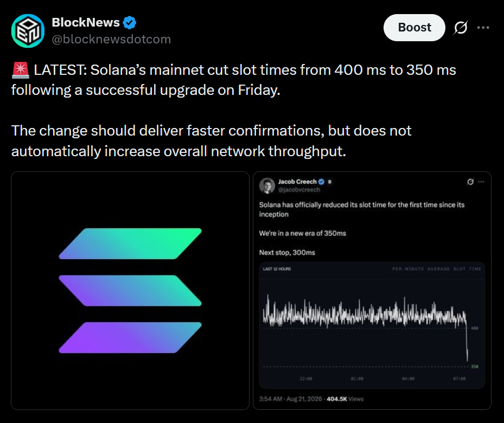Click the bottom purple bar of the Solana logo
This screenshot has width=504, height=423.
(x=130, y=337)
